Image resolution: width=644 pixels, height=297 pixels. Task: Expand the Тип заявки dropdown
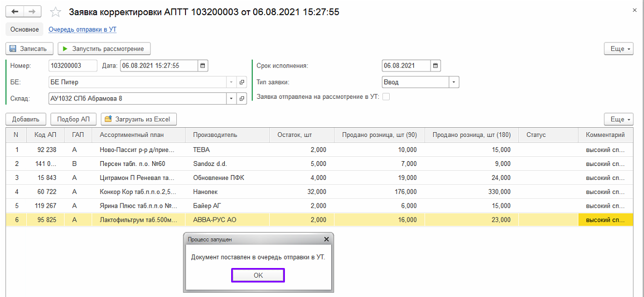454,82
